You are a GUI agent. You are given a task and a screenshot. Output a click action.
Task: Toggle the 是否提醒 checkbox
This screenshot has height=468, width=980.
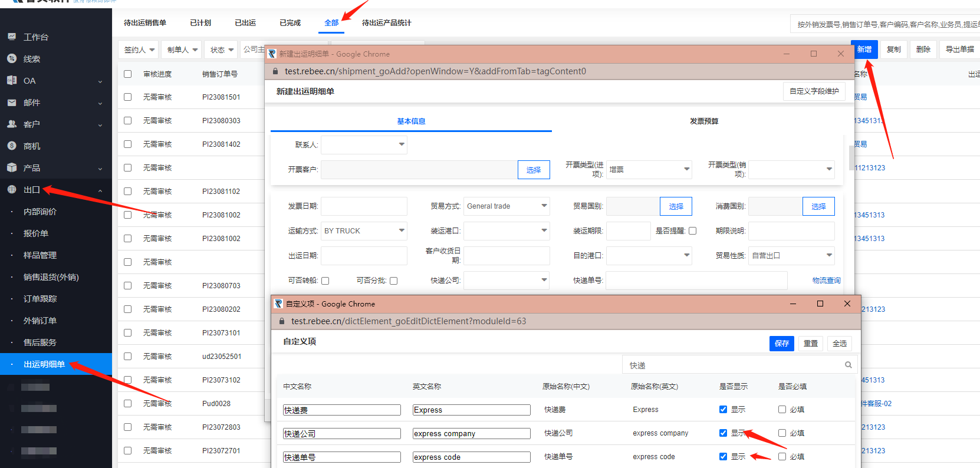(693, 230)
